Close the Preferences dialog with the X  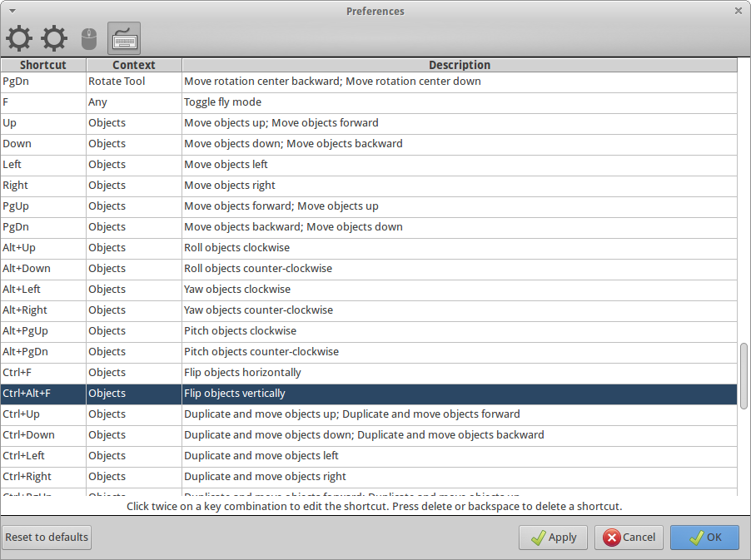(x=739, y=11)
